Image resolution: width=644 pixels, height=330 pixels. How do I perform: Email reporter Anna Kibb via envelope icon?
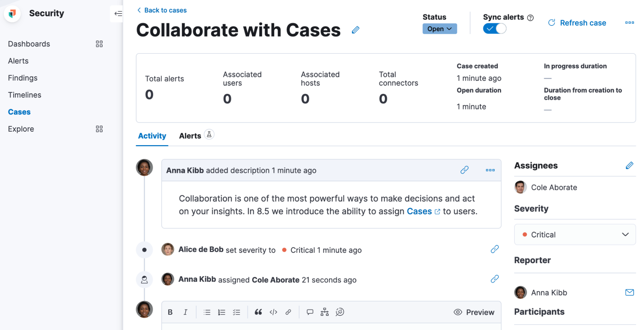click(629, 293)
